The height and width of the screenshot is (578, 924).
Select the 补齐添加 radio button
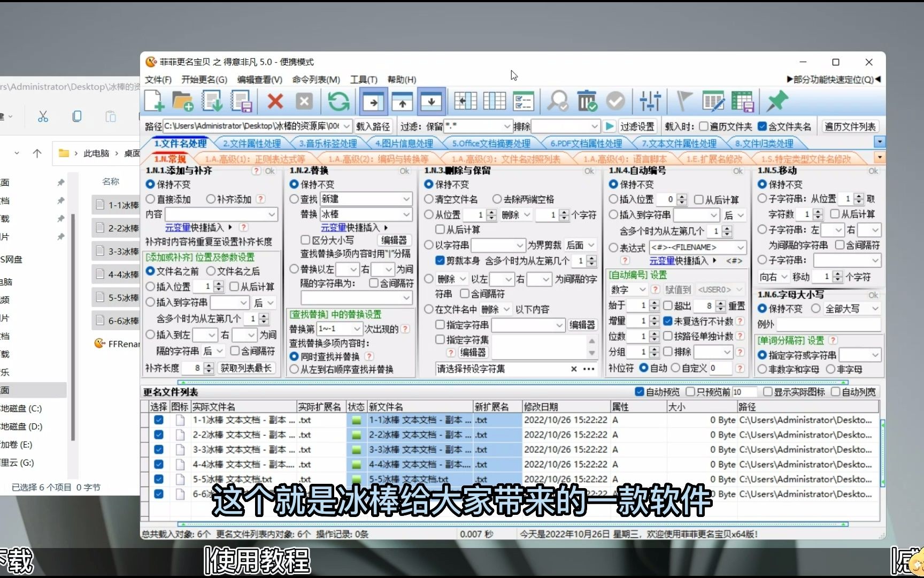click(211, 199)
